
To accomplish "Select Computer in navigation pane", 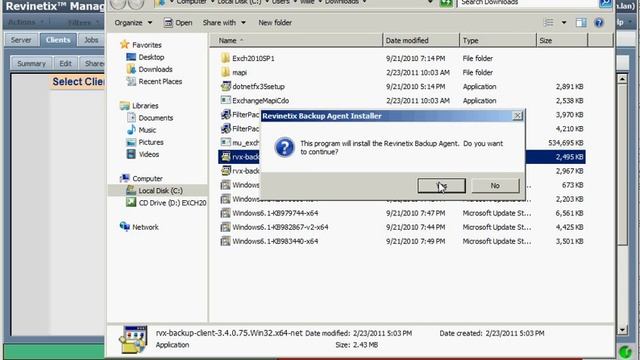I will tap(147, 179).
